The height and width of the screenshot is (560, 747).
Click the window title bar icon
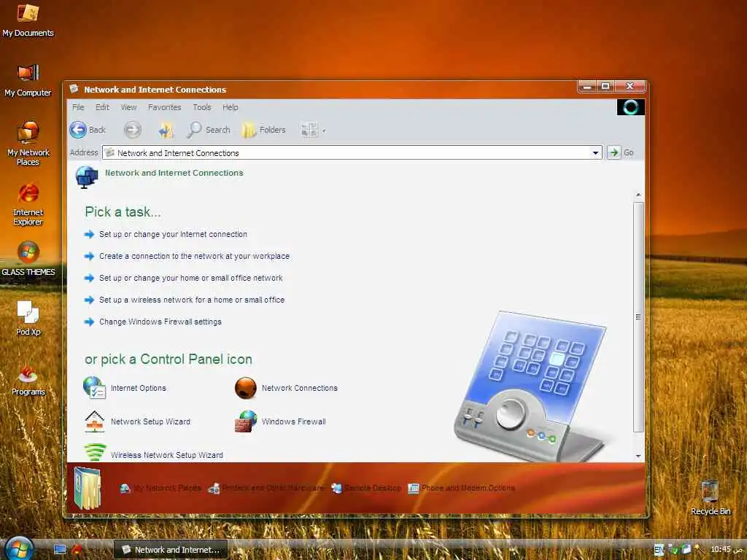click(74, 89)
